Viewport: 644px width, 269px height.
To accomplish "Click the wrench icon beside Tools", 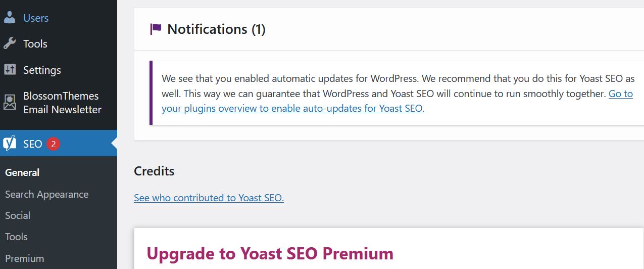I will point(10,44).
